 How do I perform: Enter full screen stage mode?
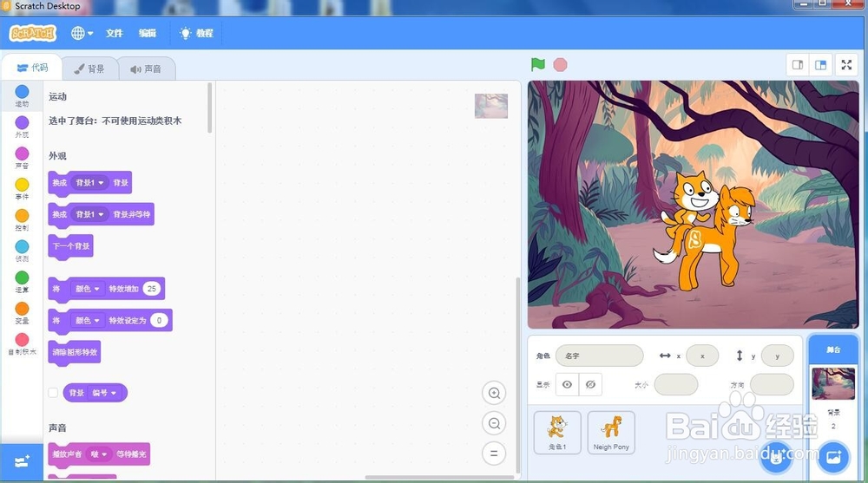tap(846, 65)
